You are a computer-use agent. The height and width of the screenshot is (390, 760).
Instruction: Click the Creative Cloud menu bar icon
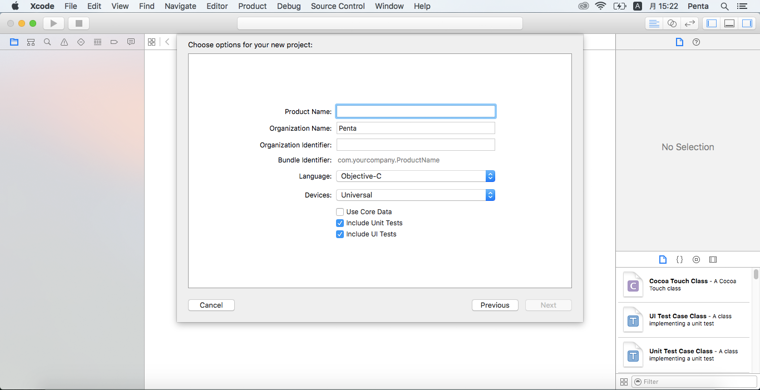point(584,6)
